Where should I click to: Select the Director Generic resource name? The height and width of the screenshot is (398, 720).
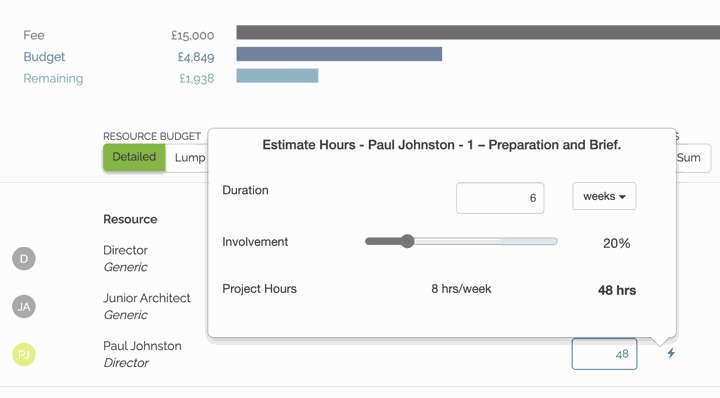125,258
